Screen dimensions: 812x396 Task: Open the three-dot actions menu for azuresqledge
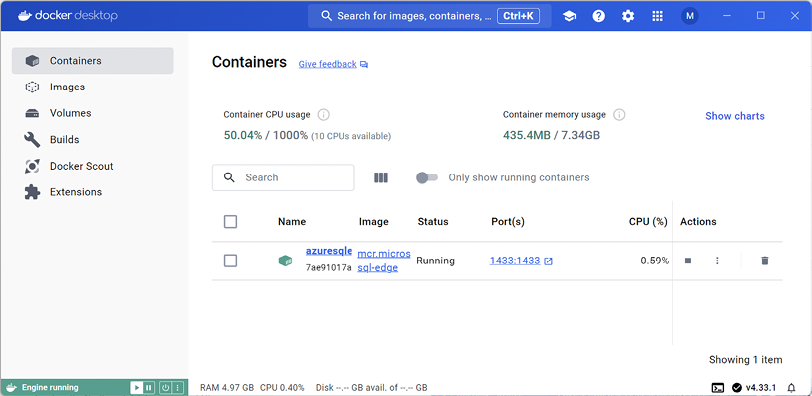coord(717,260)
